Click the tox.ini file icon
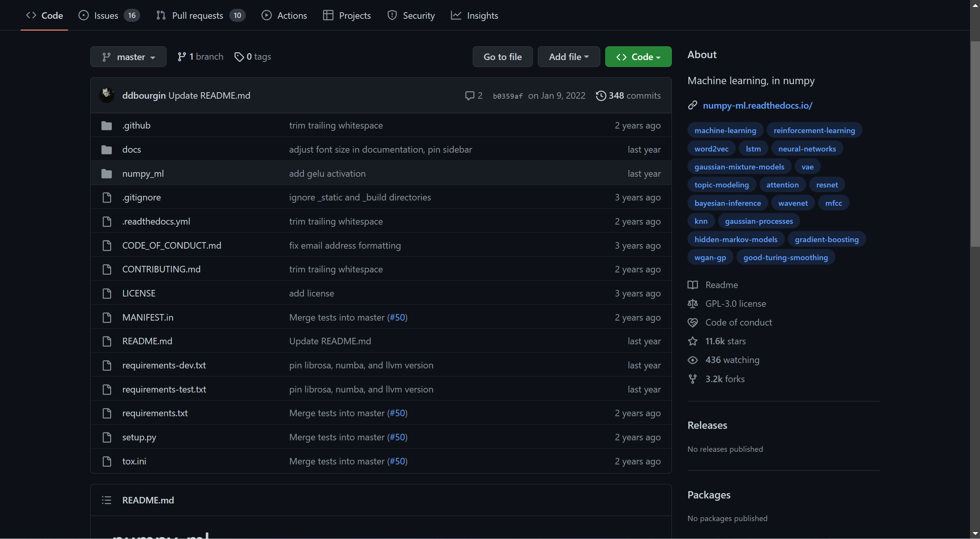This screenshot has height=539, width=980. (x=107, y=461)
